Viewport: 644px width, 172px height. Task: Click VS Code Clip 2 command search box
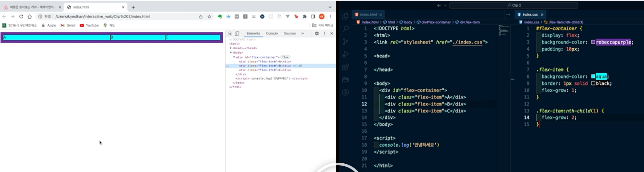pyautogui.click(x=513, y=5)
